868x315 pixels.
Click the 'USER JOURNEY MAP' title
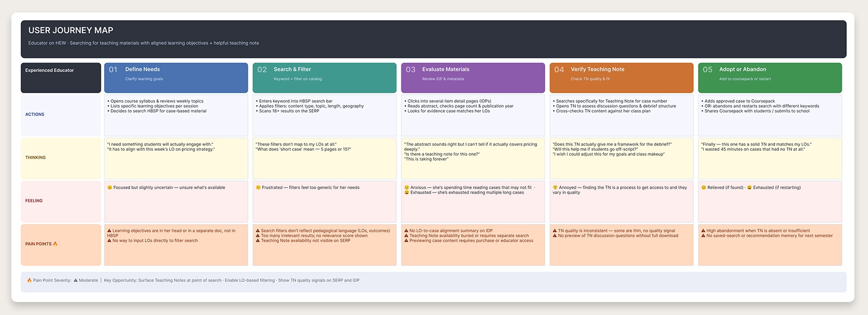(71, 30)
